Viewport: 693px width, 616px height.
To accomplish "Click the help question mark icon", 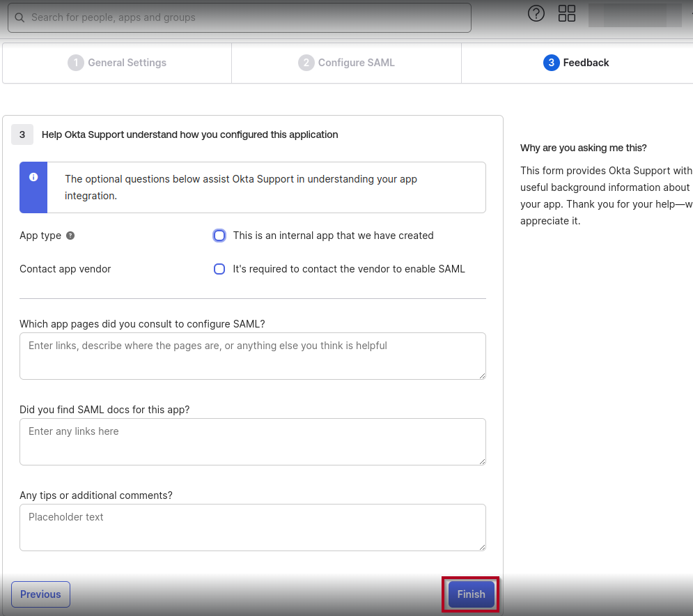I will [536, 14].
